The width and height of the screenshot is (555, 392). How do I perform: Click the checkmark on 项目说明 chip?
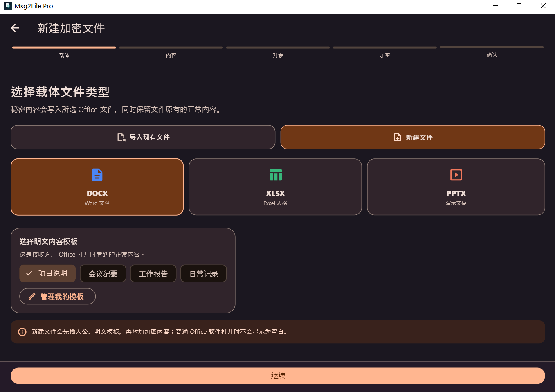click(29, 273)
